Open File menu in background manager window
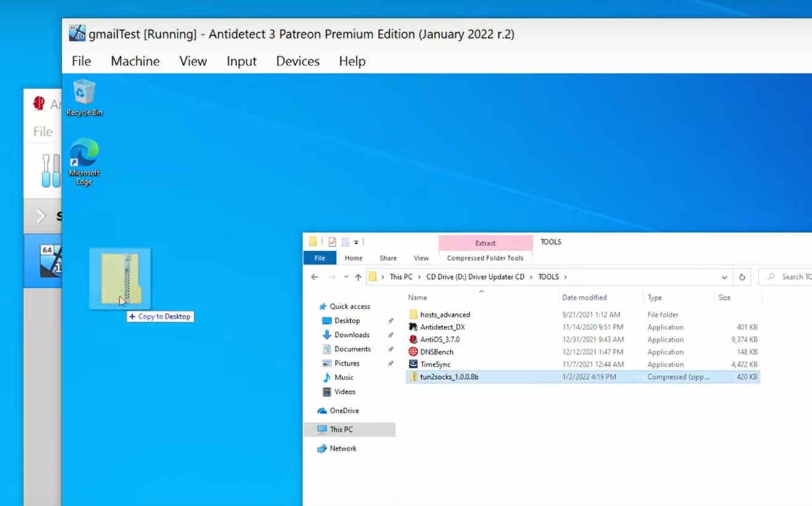Screen dimensions: 812x506 click(x=43, y=131)
